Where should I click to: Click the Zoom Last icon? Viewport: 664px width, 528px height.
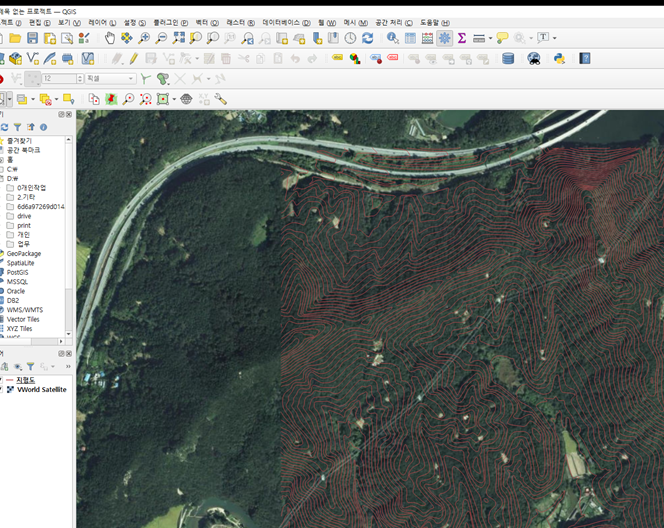click(247, 39)
